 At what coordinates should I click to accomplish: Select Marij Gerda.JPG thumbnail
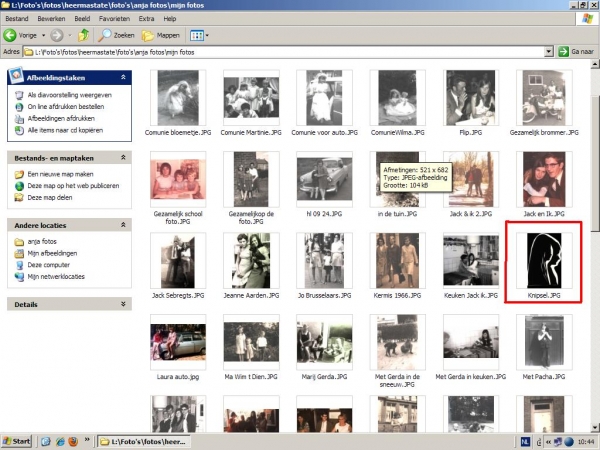(x=324, y=342)
